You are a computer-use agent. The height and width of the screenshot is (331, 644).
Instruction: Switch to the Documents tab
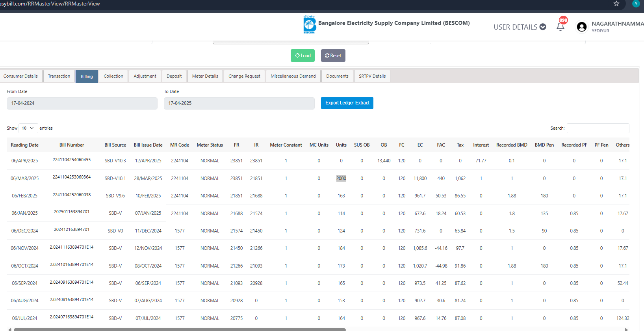pos(337,76)
